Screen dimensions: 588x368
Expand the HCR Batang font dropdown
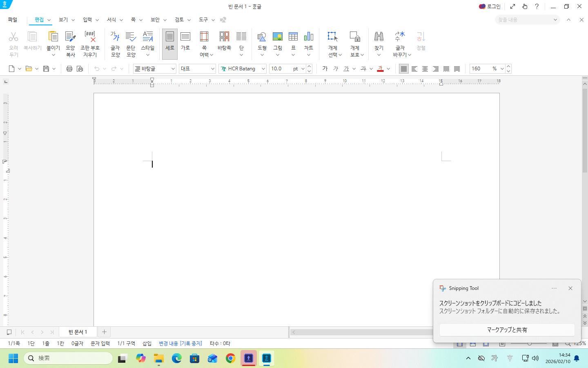tap(263, 69)
